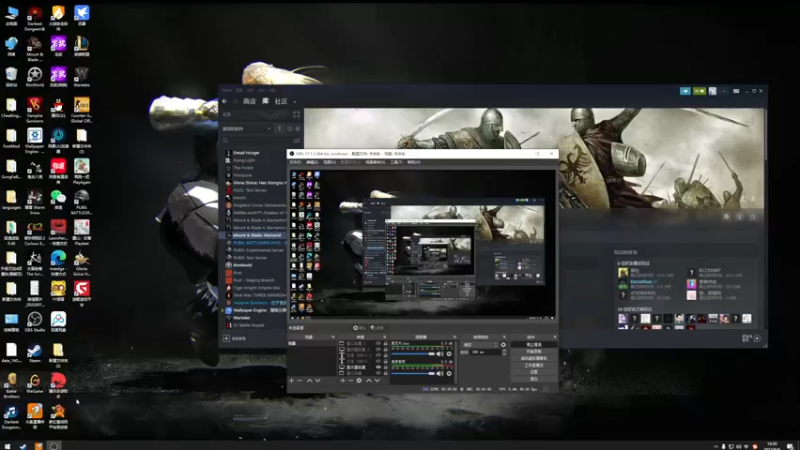
Task: Open the OBS 工具(T) menu
Action: (x=396, y=162)
